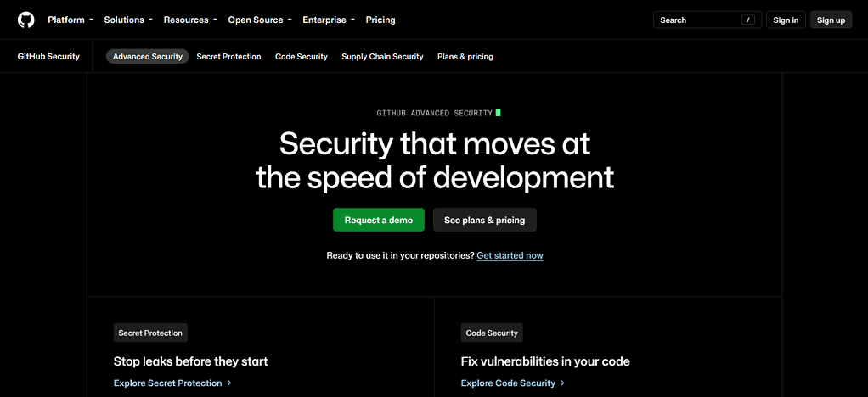Expand the Enterprise dropdown menu
This screenshot has width=868, height=397.
pos(329,20)
